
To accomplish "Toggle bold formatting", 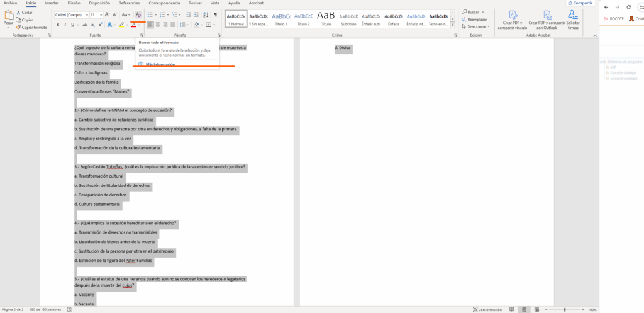I will [x=57, y=25].
